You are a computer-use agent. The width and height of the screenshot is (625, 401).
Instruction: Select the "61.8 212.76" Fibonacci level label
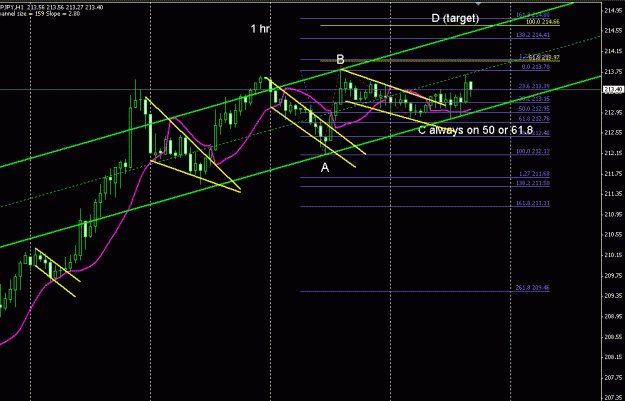coord(534,119)
